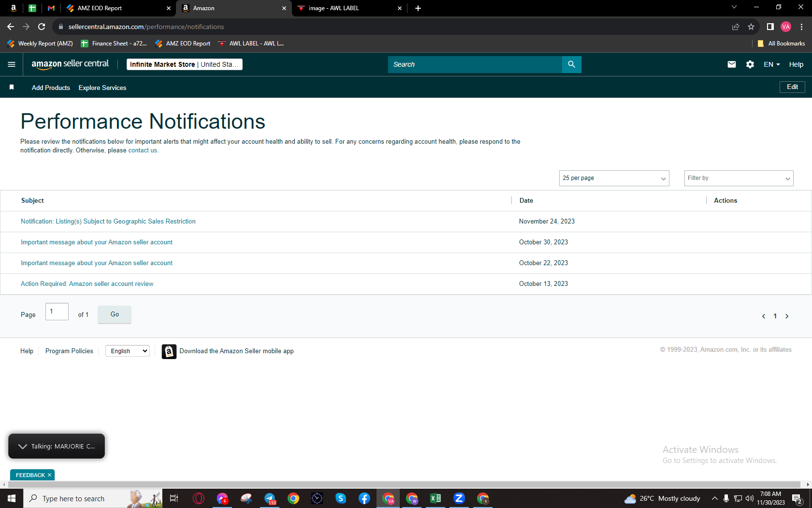812x508 pixels.
Task: Open Telegram from taskbar
Action: 270,498
